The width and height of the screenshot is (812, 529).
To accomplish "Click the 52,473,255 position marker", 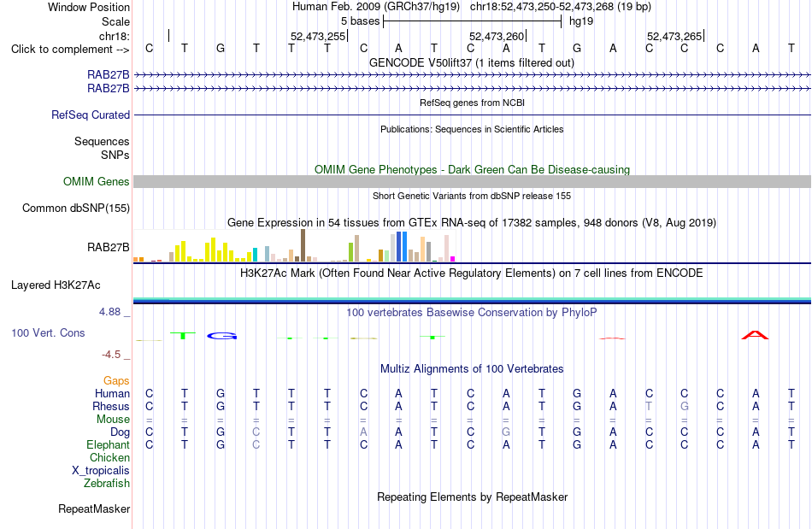I will pyautogui.click(x=318, y=36).
